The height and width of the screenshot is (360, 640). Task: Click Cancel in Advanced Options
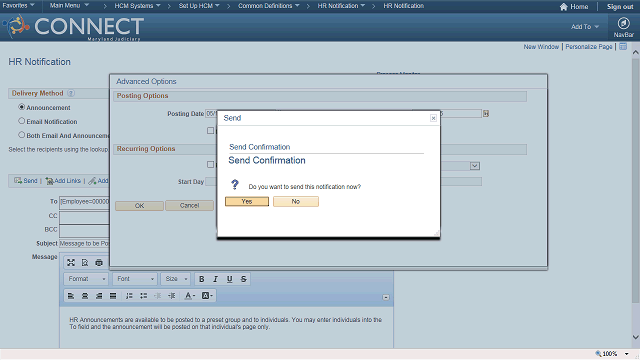pyautogui.click(x=189, y=206)
